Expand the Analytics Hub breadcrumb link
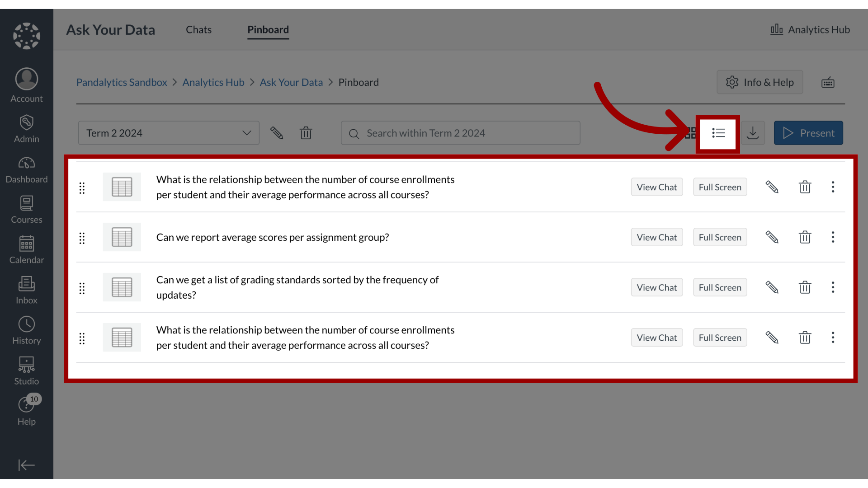 [x=213, y=82]
